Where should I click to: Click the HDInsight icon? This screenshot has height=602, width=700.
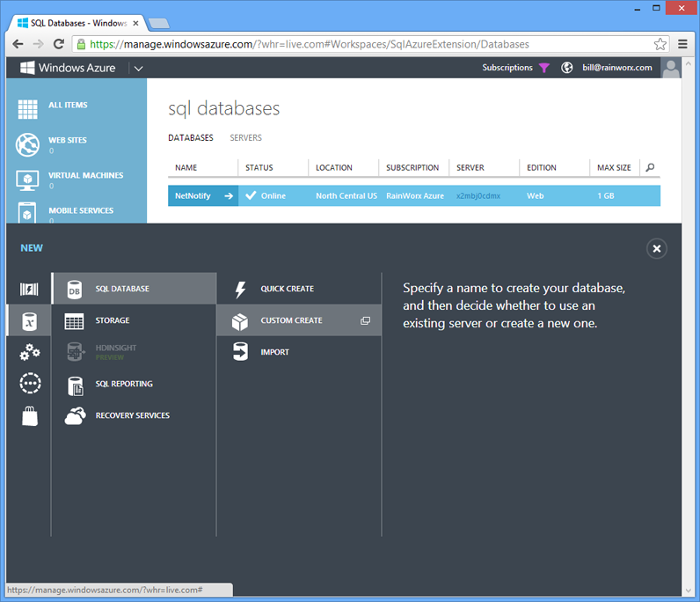pos(76,352)
